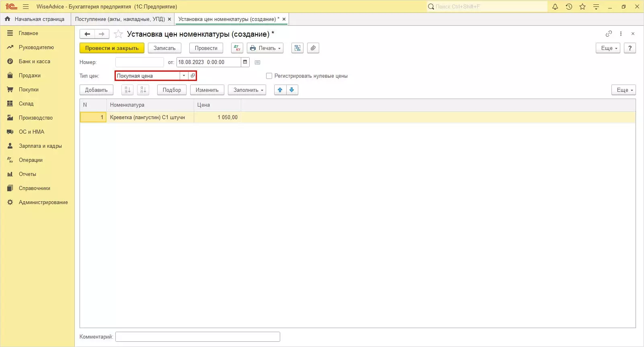Click the Подбор button
This screenshot has height=347, width=644.
click(172, 90)
